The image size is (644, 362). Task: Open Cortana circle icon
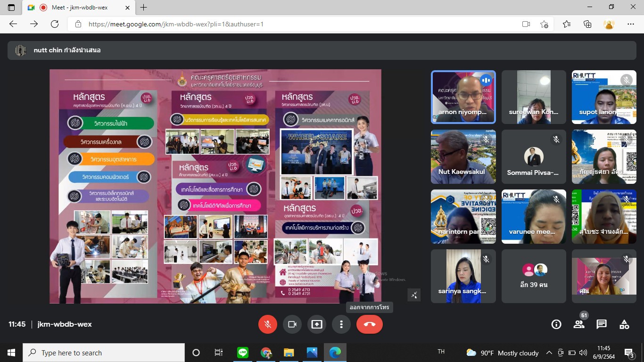[x=196, y=353]
